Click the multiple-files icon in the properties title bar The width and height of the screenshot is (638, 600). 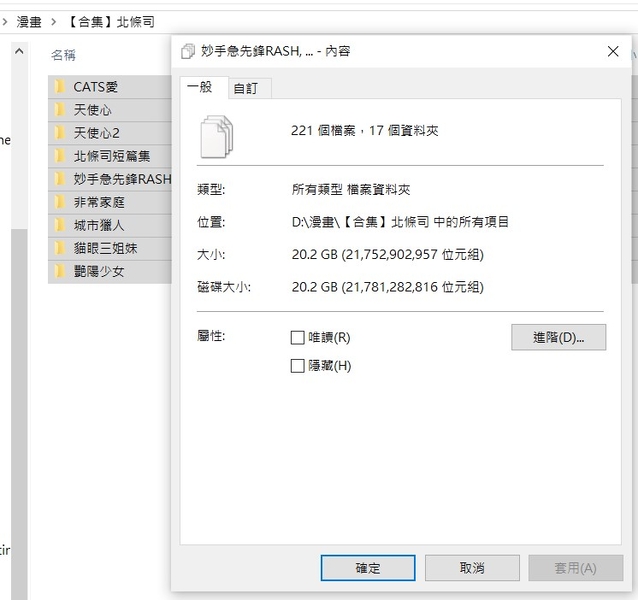tap(188, 51)
